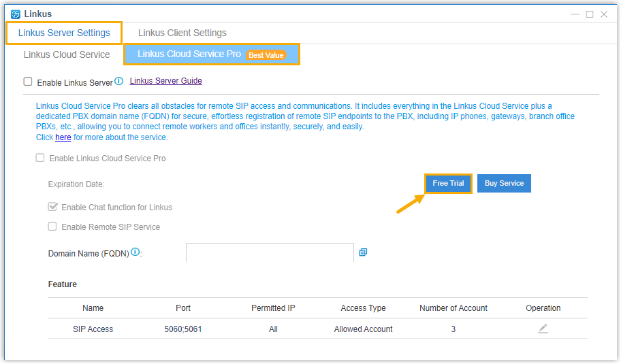The height and width of the screenshot is (364, 621).
Task: Maximize the Linkus window
Action: point(590,14)
